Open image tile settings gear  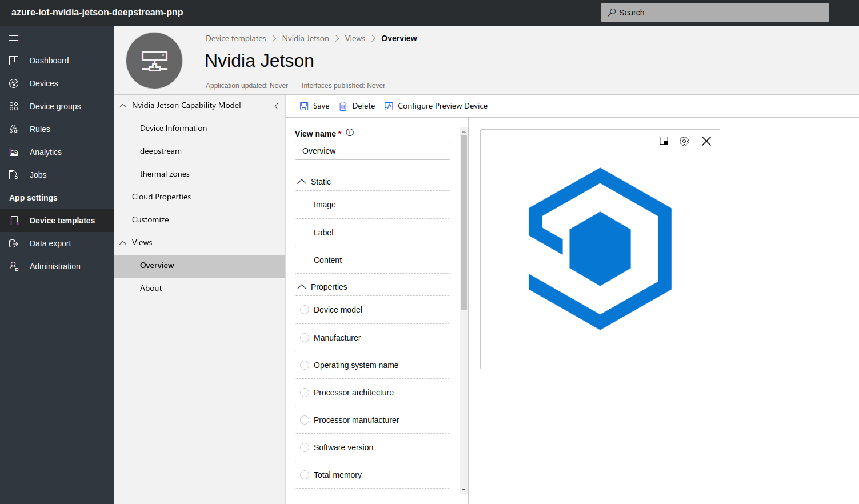[684, 141]
